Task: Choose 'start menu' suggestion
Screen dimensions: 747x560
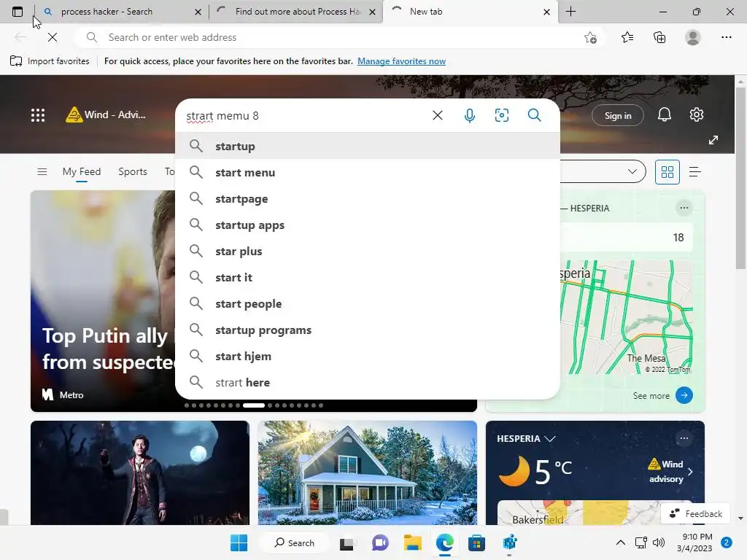Action: 368,172
